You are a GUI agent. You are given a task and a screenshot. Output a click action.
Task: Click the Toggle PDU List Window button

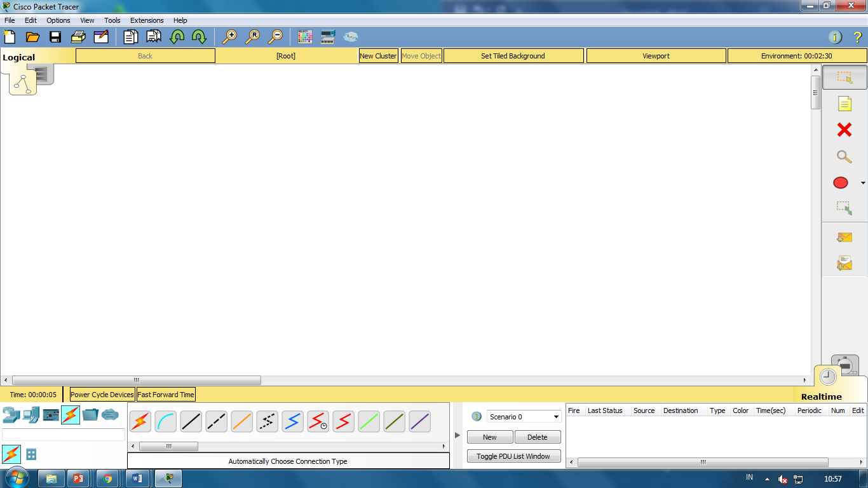point(513,456)
